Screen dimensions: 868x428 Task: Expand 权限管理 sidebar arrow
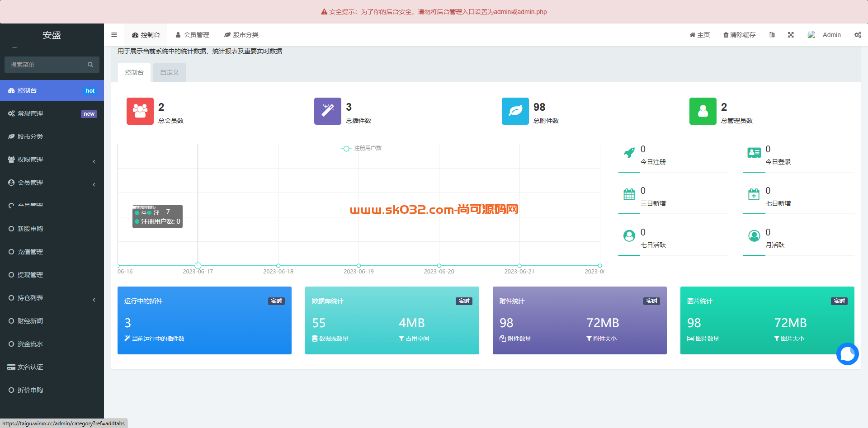[x=94, y=161]
